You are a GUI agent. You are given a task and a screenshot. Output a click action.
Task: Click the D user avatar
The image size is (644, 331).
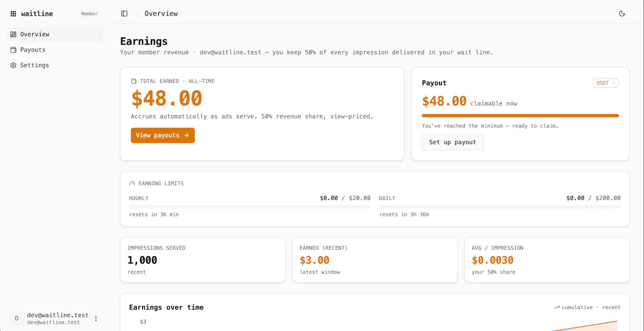click(x=17, y=319)
